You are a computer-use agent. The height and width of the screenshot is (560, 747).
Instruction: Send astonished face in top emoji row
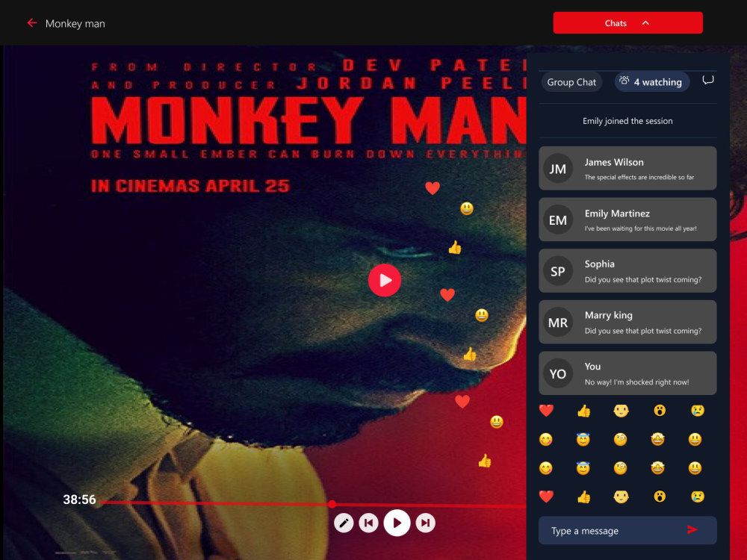pyautogui.click(x=660, y=411)
